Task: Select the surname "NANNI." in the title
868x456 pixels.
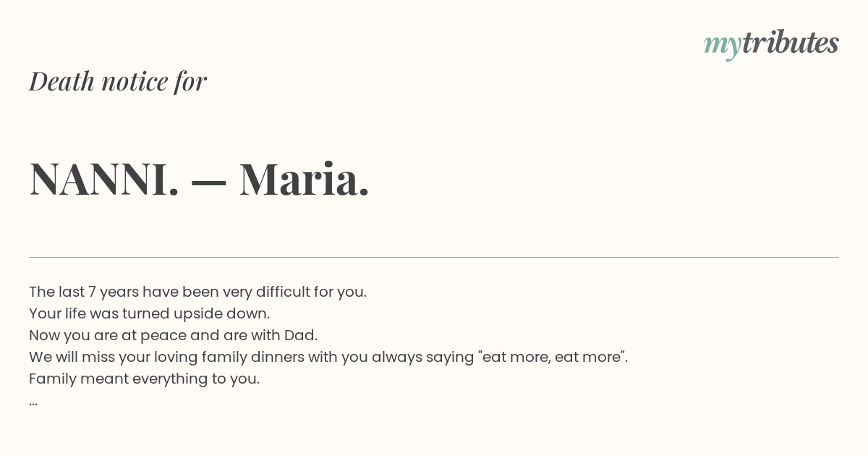Action: click(104, 179)
